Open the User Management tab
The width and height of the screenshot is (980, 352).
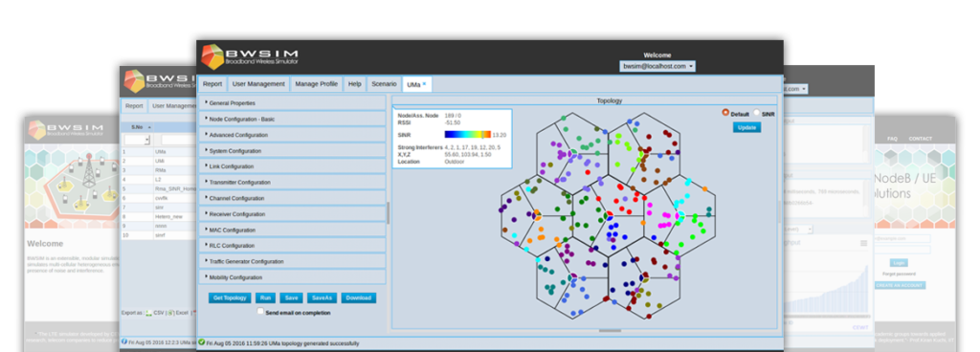(x=258, y=84)
